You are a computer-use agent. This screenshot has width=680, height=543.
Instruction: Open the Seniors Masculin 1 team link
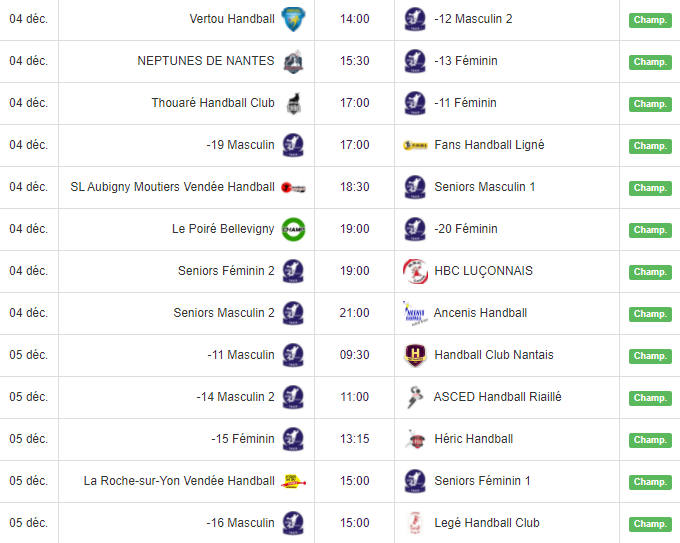(484, 187)
